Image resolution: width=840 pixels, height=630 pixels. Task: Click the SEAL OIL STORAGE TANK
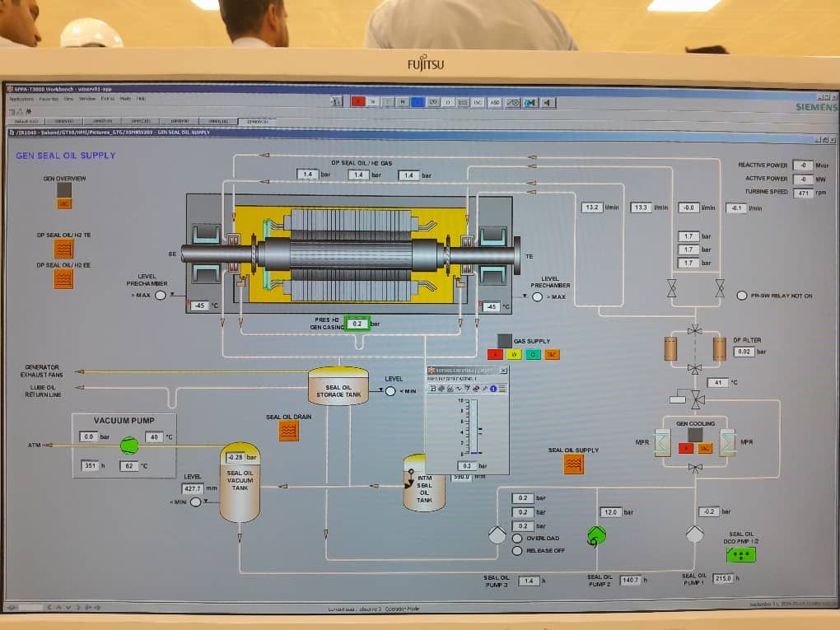[x=338, y=386]
